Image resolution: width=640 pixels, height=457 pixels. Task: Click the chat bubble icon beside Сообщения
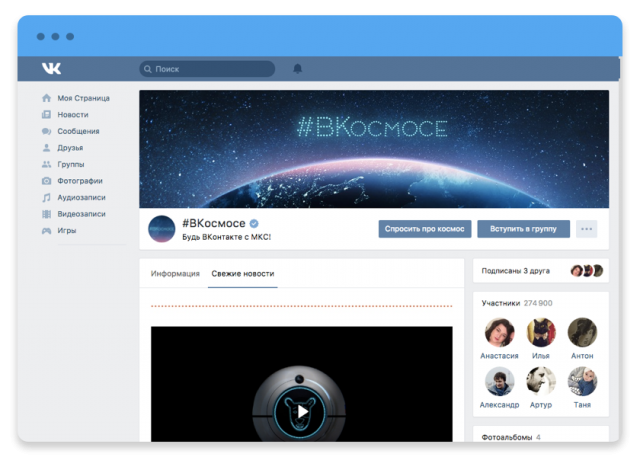47,131
